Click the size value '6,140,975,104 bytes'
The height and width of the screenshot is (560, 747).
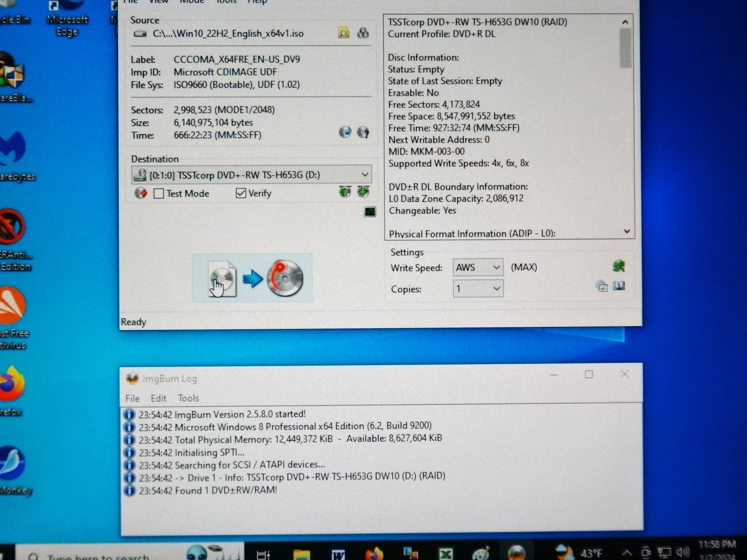tap(213, 122)
